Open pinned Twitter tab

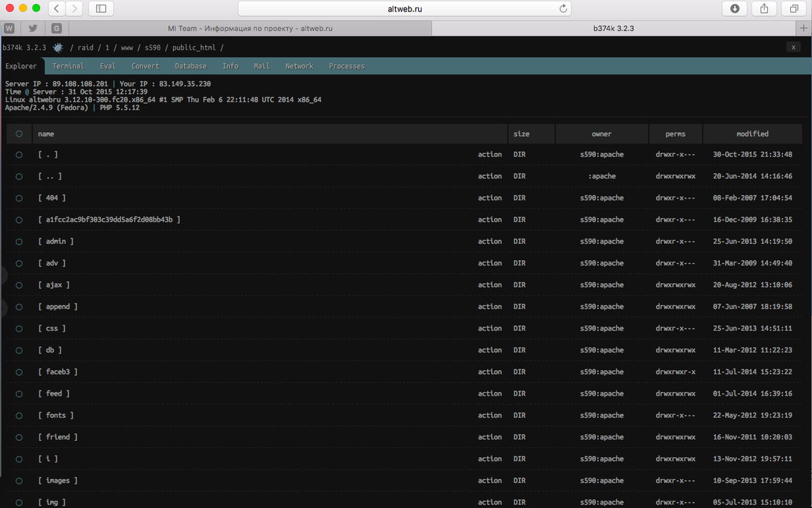point(33,28)
